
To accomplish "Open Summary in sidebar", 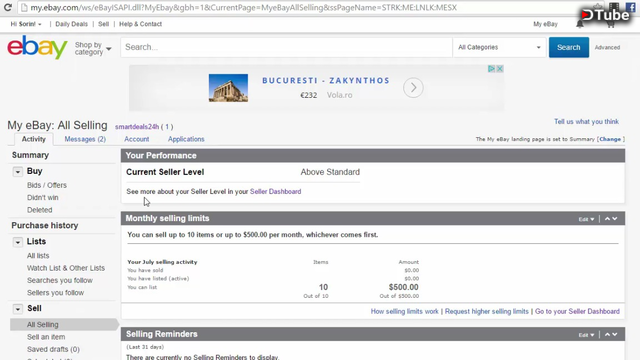I will (x=30, y=156).
